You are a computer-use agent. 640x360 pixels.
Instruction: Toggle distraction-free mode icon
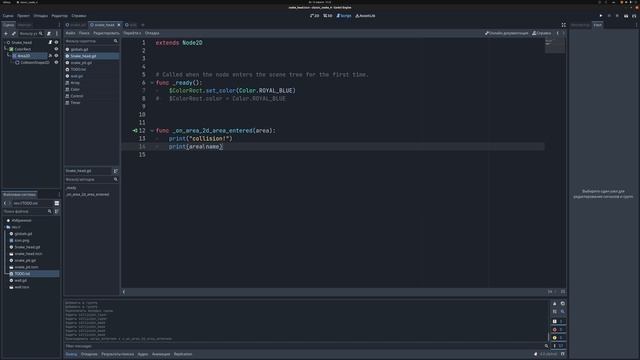(x=564, y=25)
